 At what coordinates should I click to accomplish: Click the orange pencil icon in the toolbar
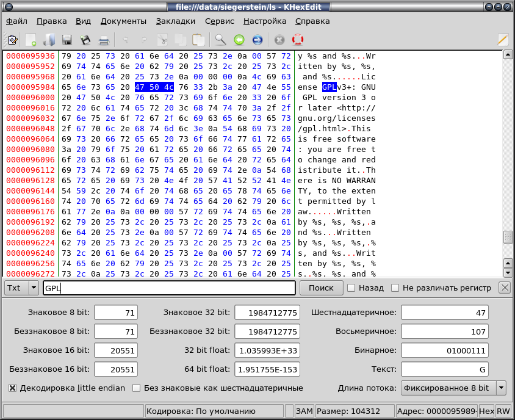(x=503, y=40)
